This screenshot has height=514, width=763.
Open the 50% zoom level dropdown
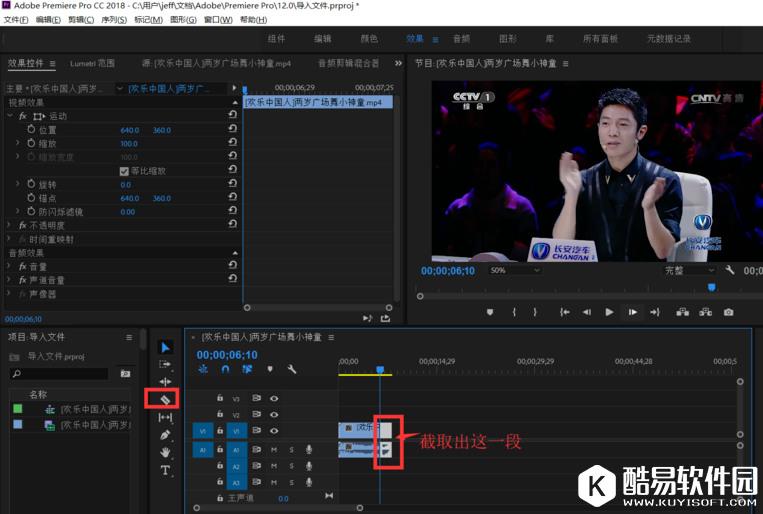[x=515, y=270]
